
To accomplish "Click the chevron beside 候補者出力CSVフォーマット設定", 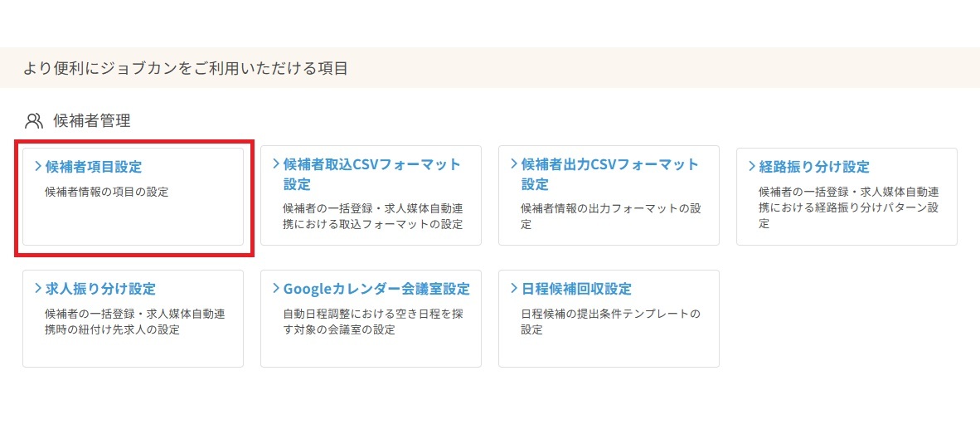I will coord(514,164).
